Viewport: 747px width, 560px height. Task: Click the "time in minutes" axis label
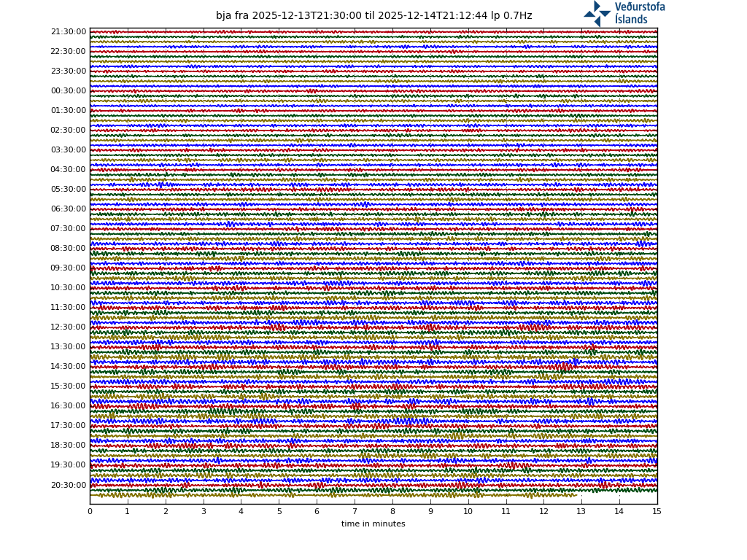[373, 524]
